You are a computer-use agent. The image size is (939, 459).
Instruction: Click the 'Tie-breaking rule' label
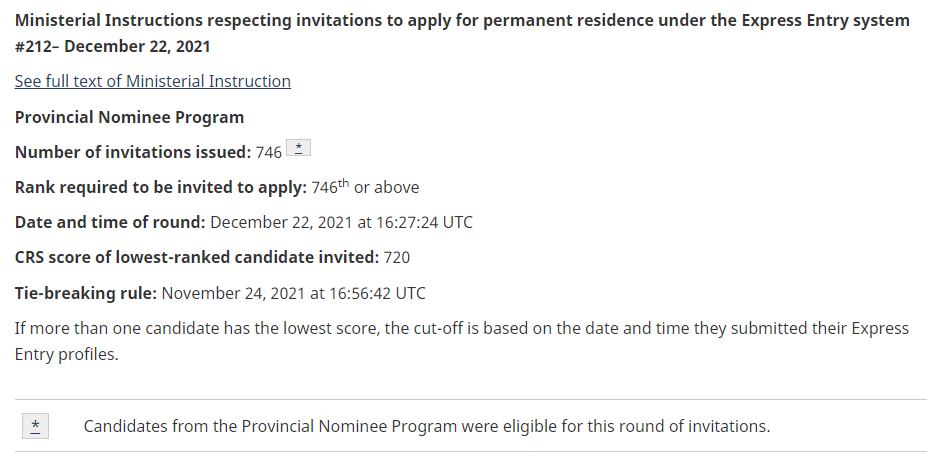coord(85,293)
